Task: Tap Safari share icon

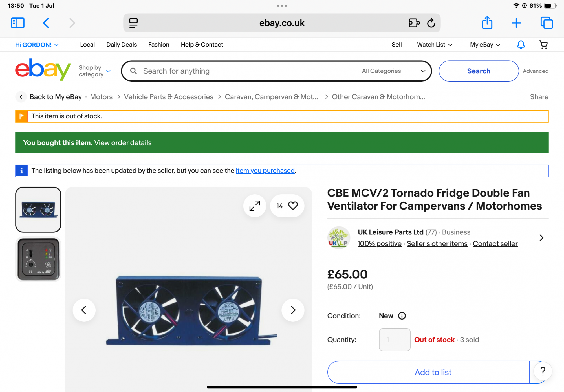Action: pos(487,23)
